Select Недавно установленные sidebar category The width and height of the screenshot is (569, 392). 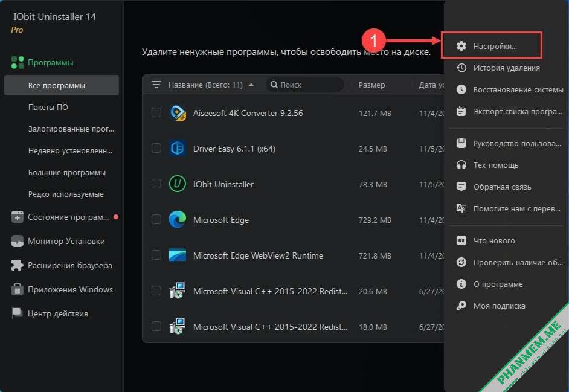click(71, 150)
